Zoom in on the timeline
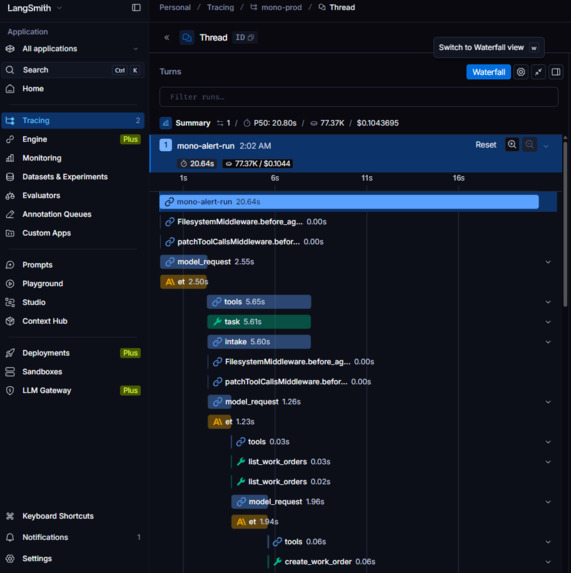This screenshot has height=573, width=571. click(512, 145)
